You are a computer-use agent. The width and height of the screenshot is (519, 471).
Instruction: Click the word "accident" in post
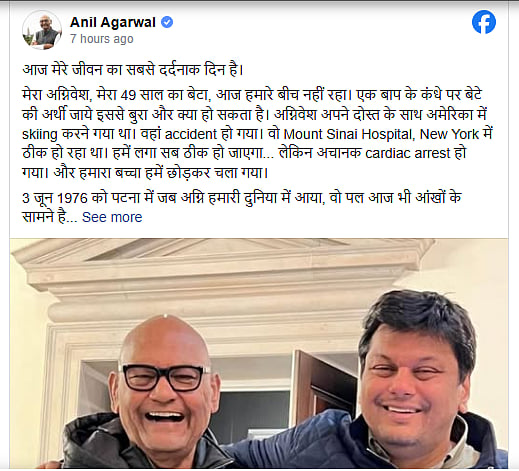coord(191,134)
